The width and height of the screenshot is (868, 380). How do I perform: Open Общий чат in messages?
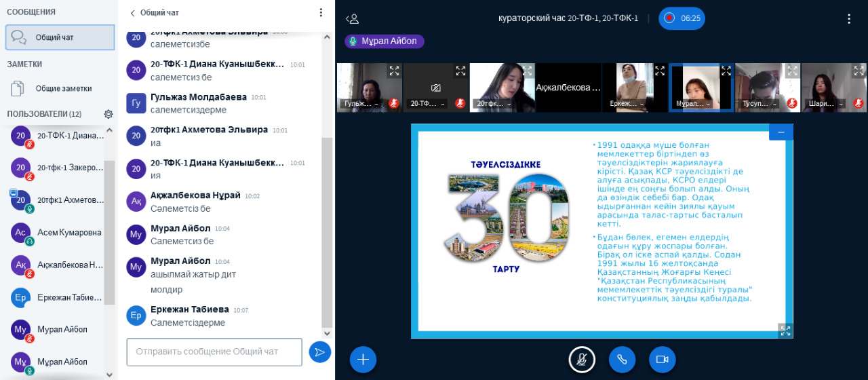pyautogui.click(x=60, y=37)
